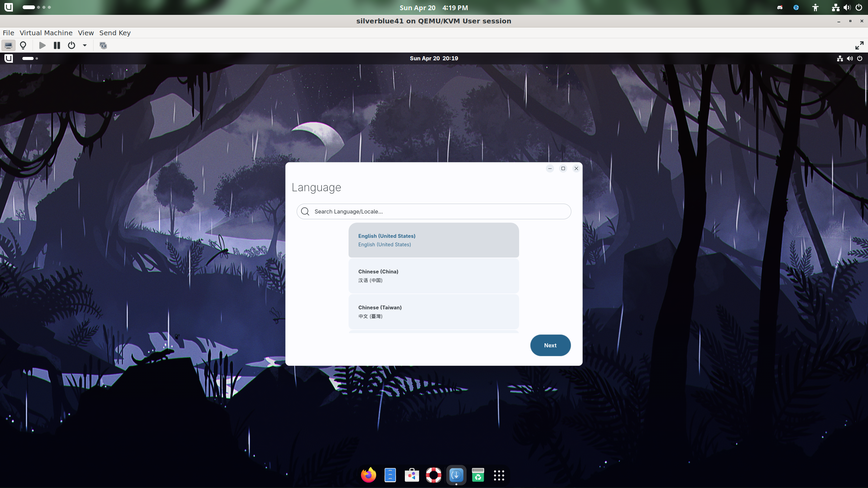Open the manage VM snapshots icon
The width and height of the screenshot is (868, 488).
point(103,45)
